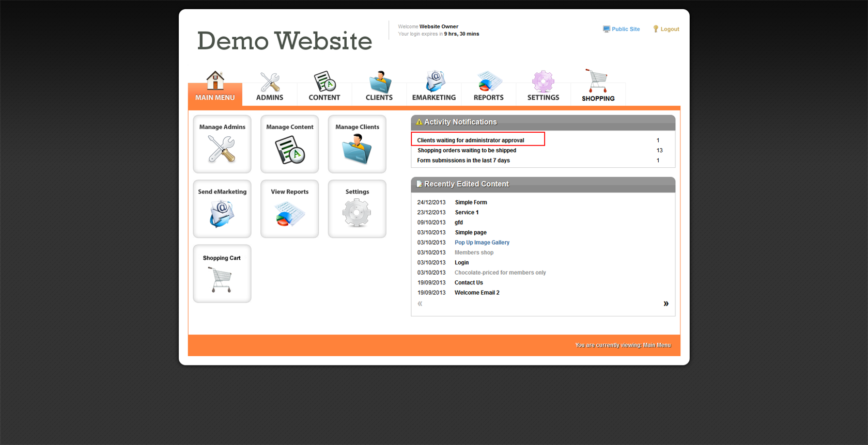868x445 pixels.
Task: Open the Manage Content document tile
Action: (x=289, y=144)
